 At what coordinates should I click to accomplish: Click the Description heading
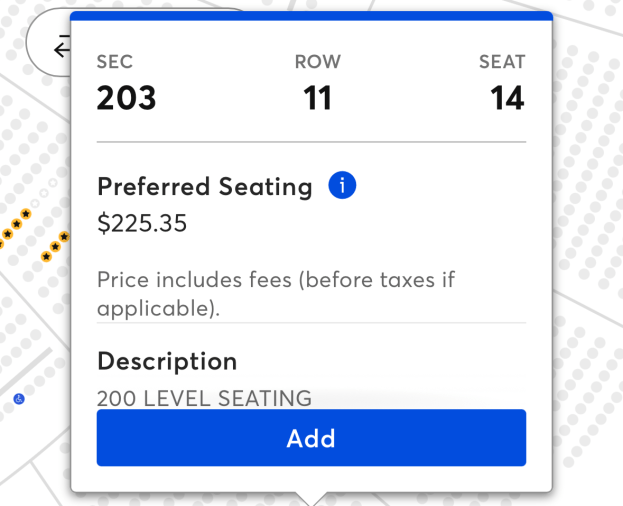click(x=166, y=361)
